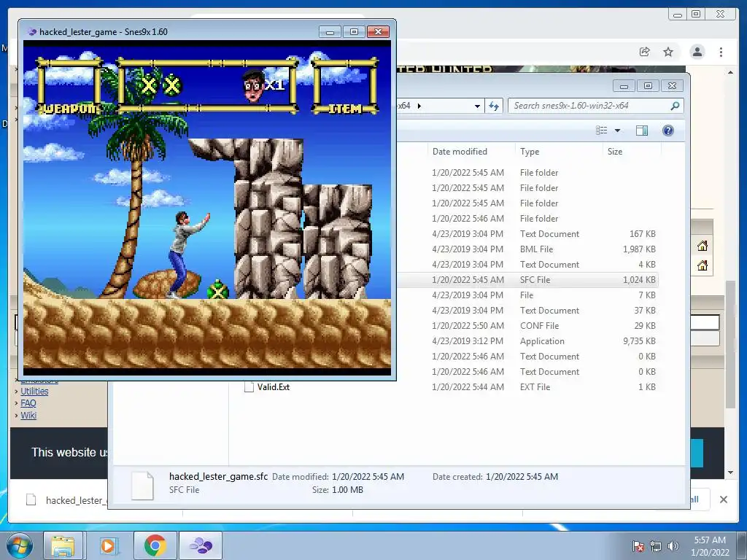Maximize the Snes9x window
This screenshot has height=560, width=747.
click(x=354, y=32)
